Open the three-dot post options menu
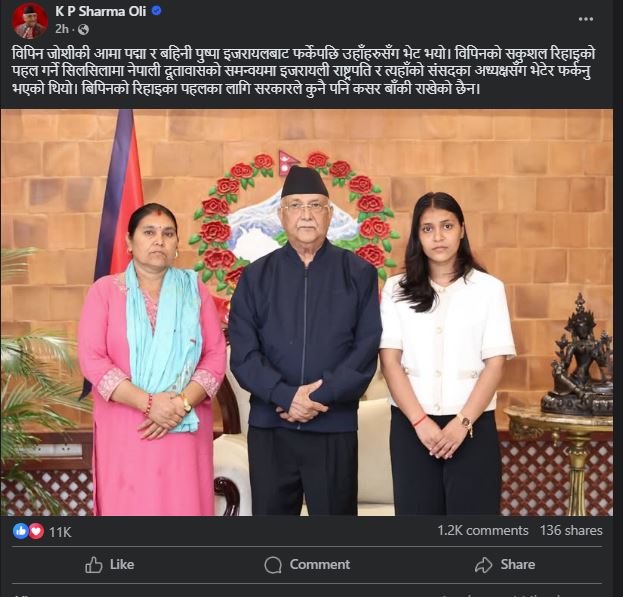 click(585, 19)
